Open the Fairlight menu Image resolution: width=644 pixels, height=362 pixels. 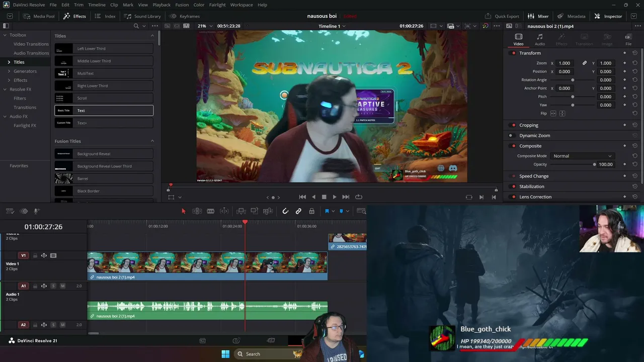(x=217, y=5)
